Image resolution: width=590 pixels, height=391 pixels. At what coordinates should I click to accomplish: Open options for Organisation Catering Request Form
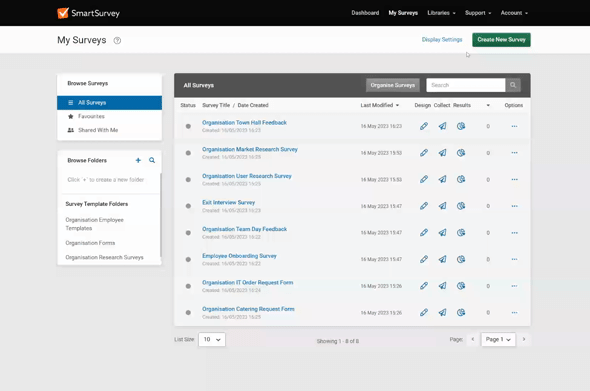click(x=514, y=313)
